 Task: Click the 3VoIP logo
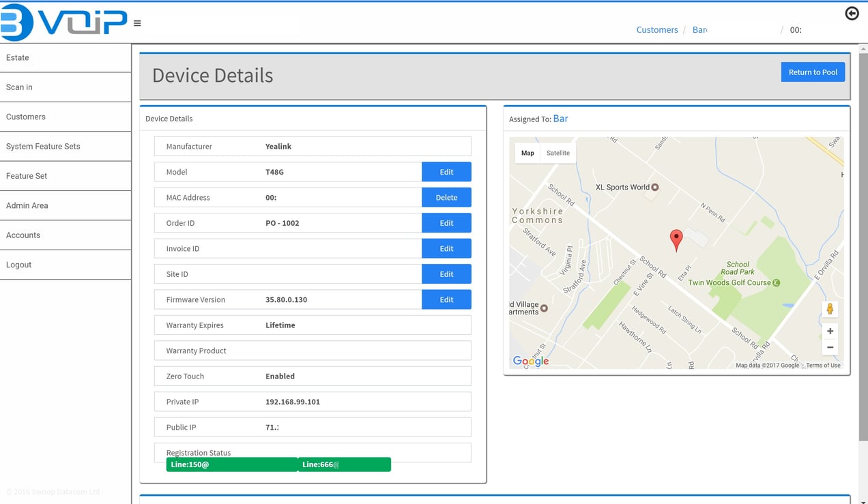[63, 23]
